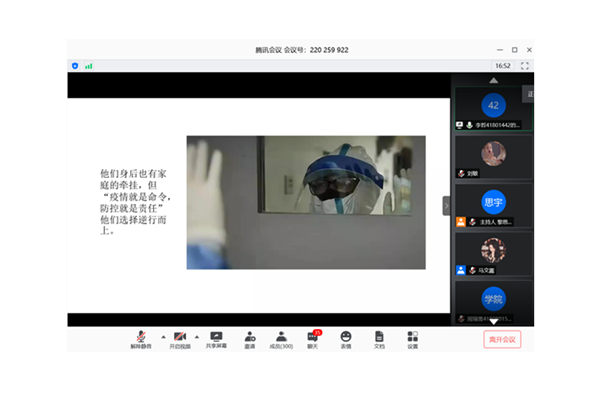Start sharing with 共享屏幕 icon
The image size is (600, 400).
216,337
